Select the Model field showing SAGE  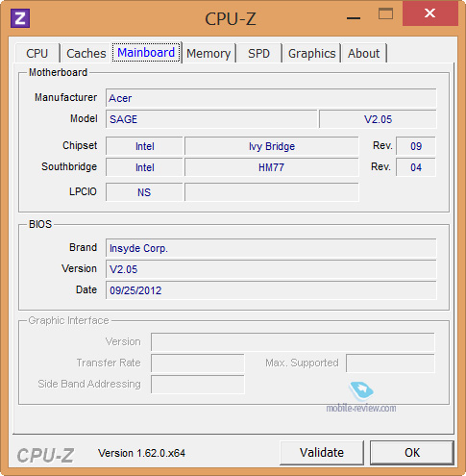(211, 119)
